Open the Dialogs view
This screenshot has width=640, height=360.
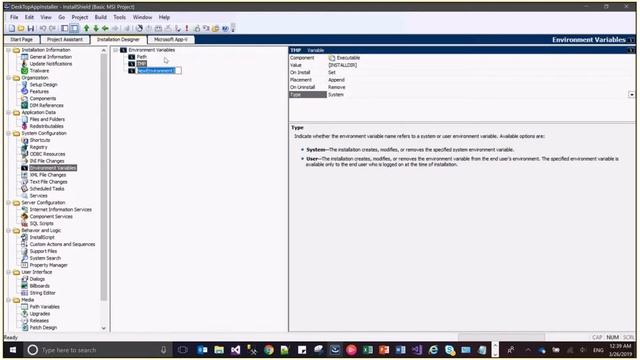click(37, 279)
